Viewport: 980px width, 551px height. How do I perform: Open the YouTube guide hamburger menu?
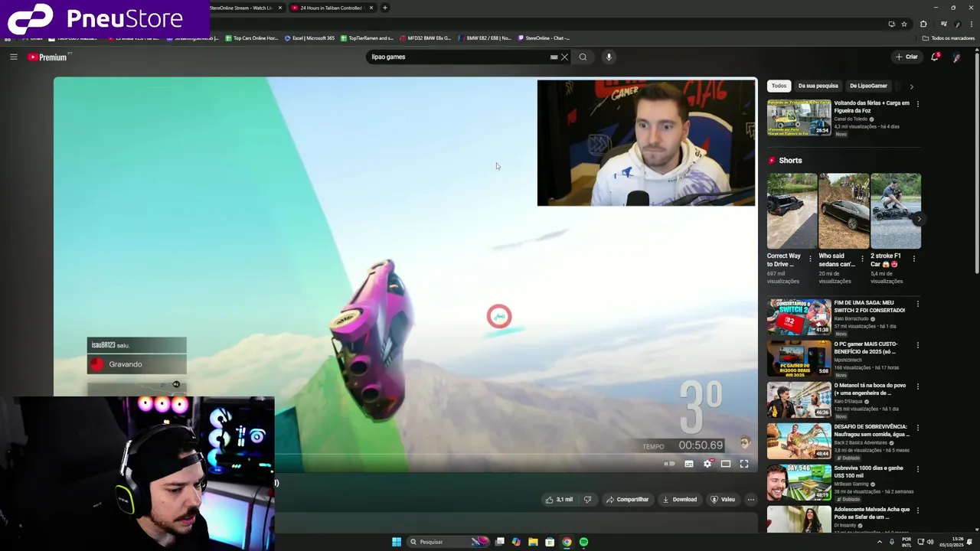point(13,57)
